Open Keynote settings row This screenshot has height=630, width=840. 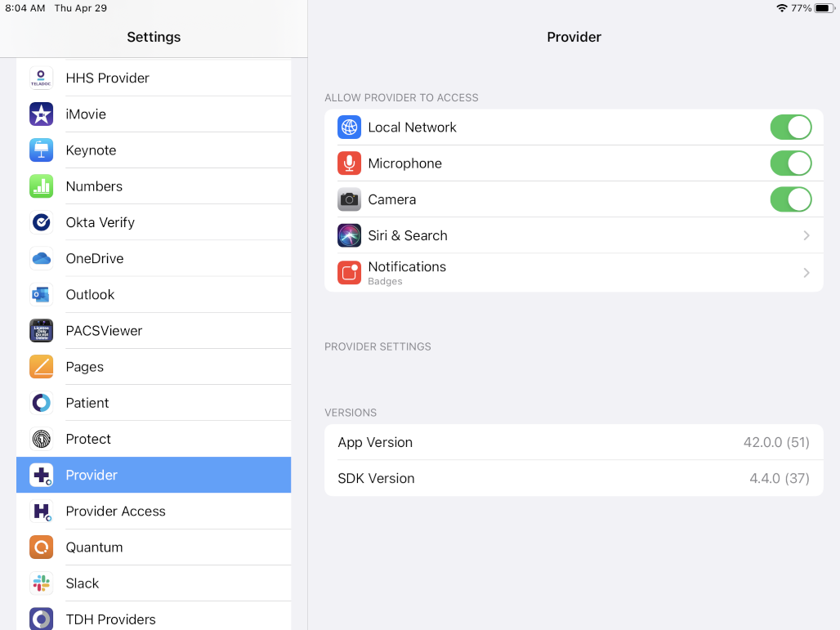click(x=154, y=150)
